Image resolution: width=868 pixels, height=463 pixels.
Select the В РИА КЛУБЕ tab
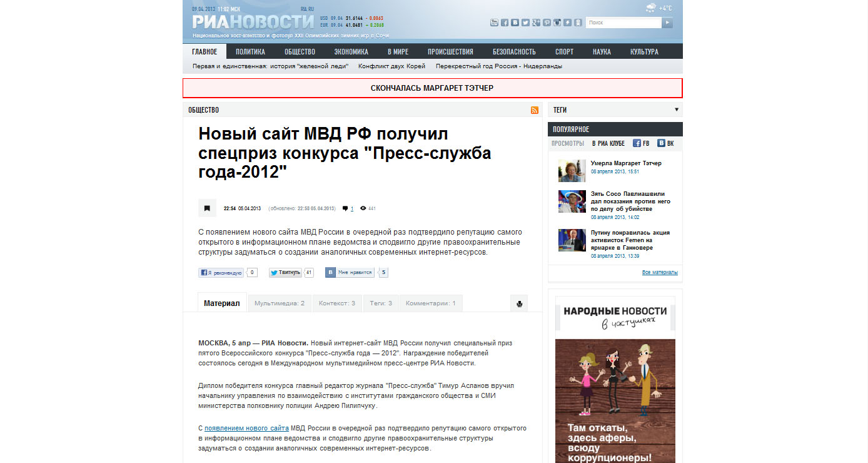608,143
